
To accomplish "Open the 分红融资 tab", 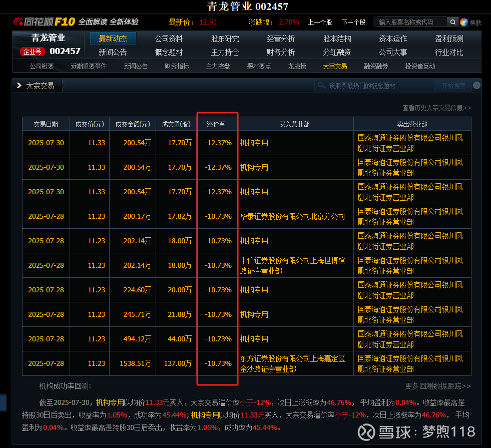I will tap(337, 52).
